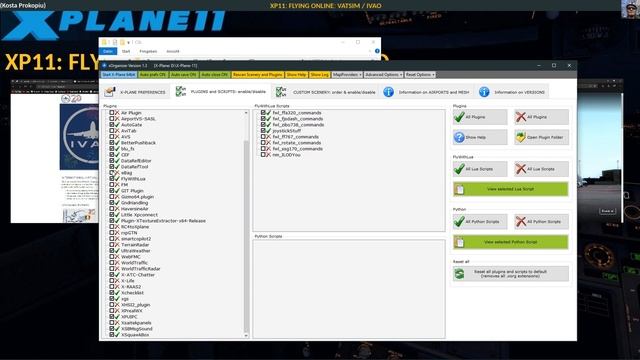This screenshot has height=360, width=640.
Task: View selected Python Script
Action: (511, 242)
